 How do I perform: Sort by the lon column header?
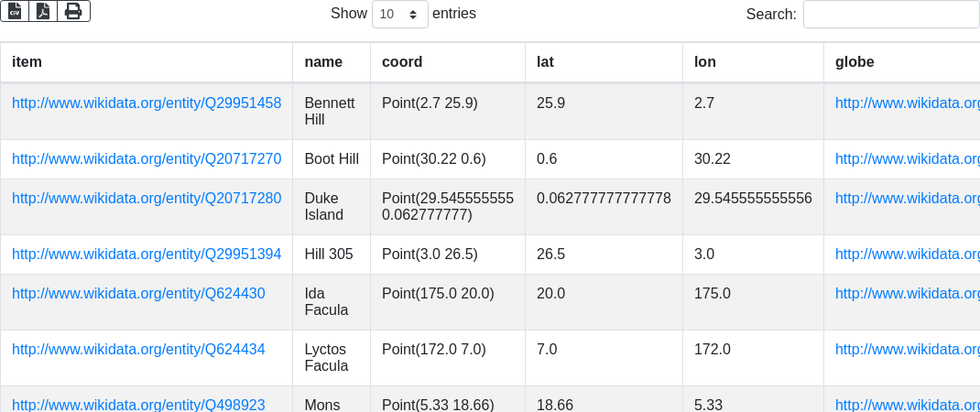point(705,62)
